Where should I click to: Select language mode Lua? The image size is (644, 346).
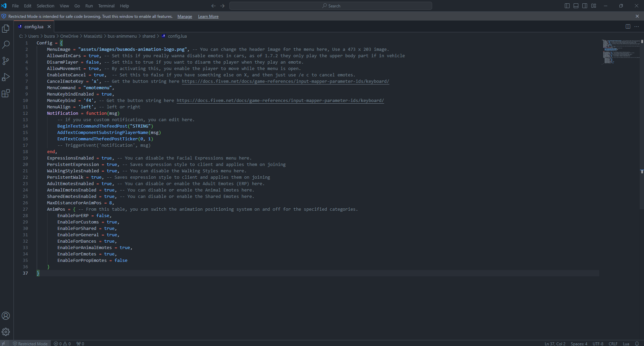pos(626,344)
